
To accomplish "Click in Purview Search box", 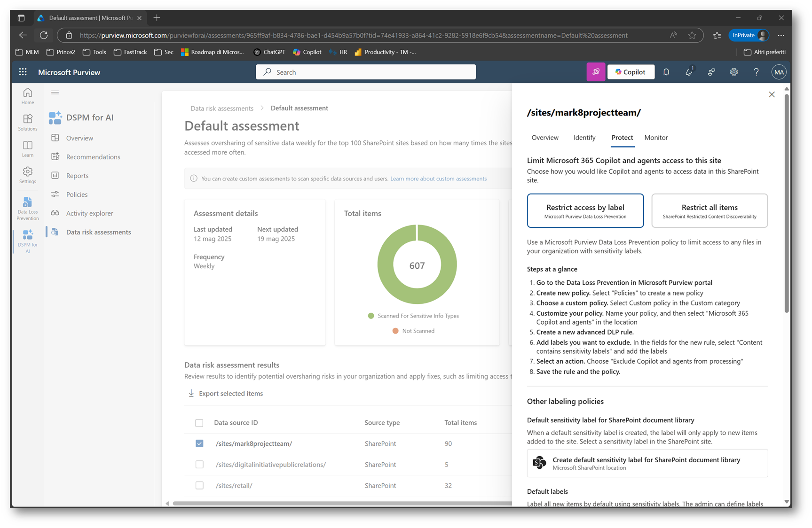I will (366, 72).
